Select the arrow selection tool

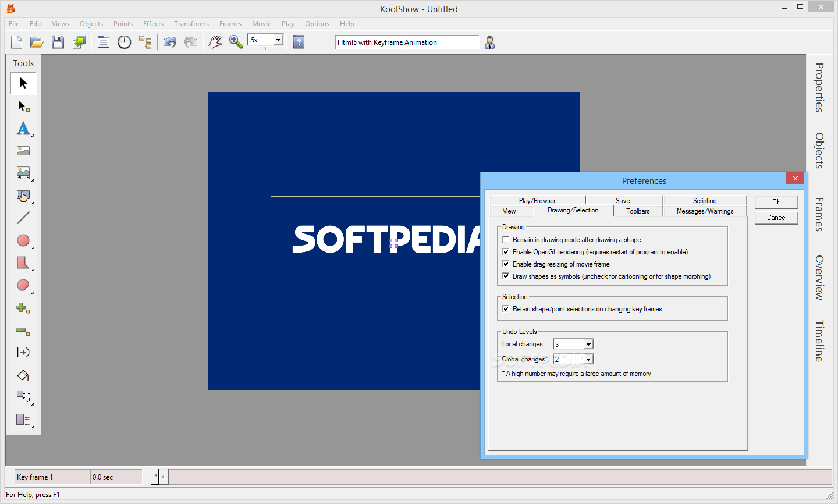23,83
